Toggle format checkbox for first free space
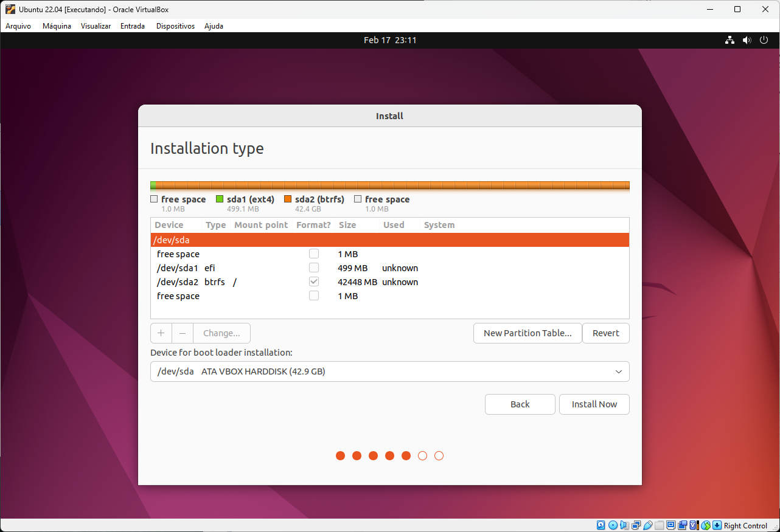The image size is (780, 532). pyautogui.click(x=314, y=254)
